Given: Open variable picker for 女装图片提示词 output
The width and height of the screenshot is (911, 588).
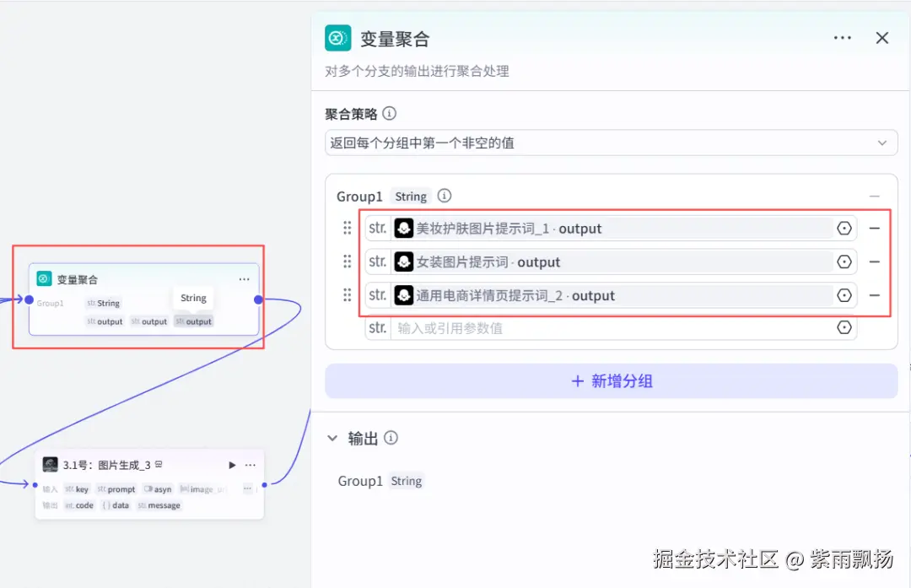Looking at the screenshot, I should pyautogui.click(x=844, y=262).
